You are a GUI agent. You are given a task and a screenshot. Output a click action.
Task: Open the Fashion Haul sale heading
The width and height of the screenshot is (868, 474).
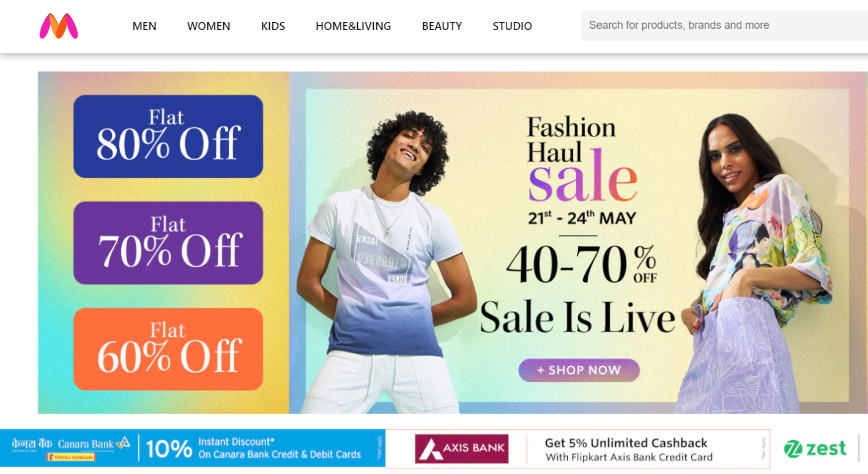(x=581, y=159)
